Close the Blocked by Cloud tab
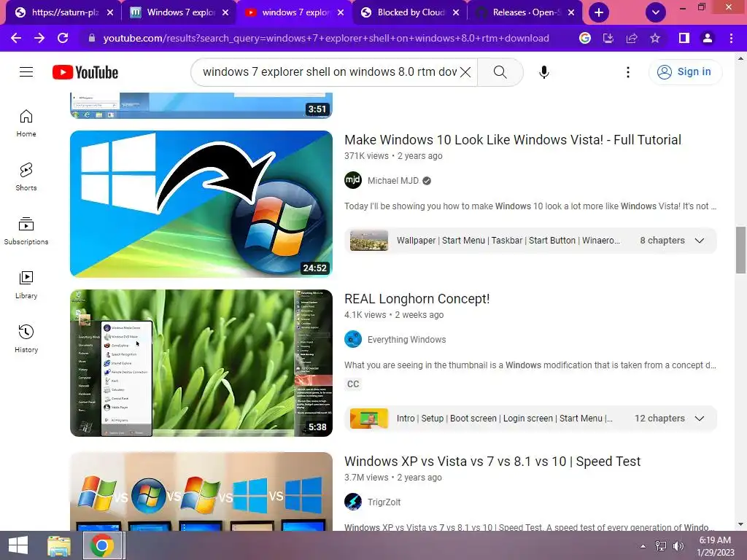Viewport: 747px width, 560px height. pyautogui.click(x=456, y=12)
